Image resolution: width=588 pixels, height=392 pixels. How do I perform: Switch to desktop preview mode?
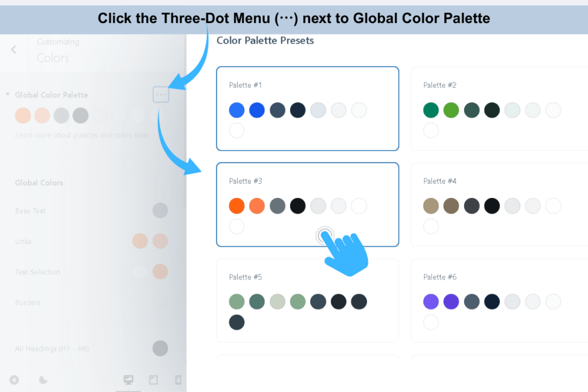[129, 379]
